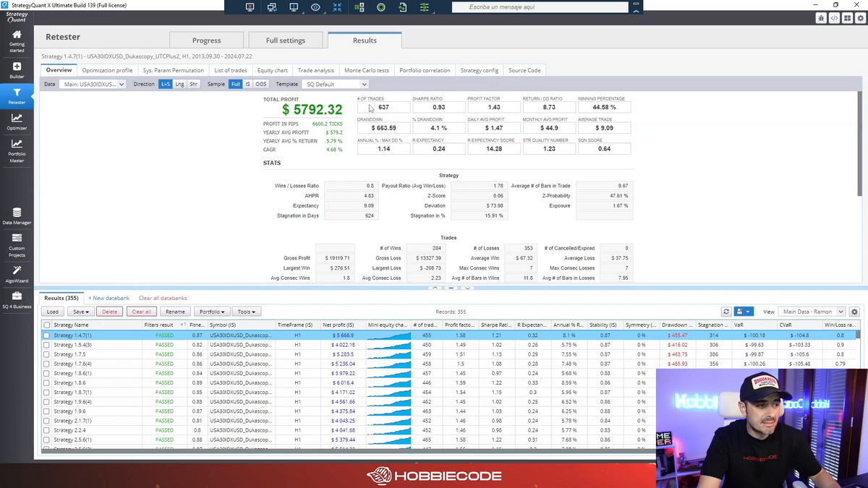
Task: Tick checkbox for Strategy 1.7.5
Action: click(x=47, y=354)
